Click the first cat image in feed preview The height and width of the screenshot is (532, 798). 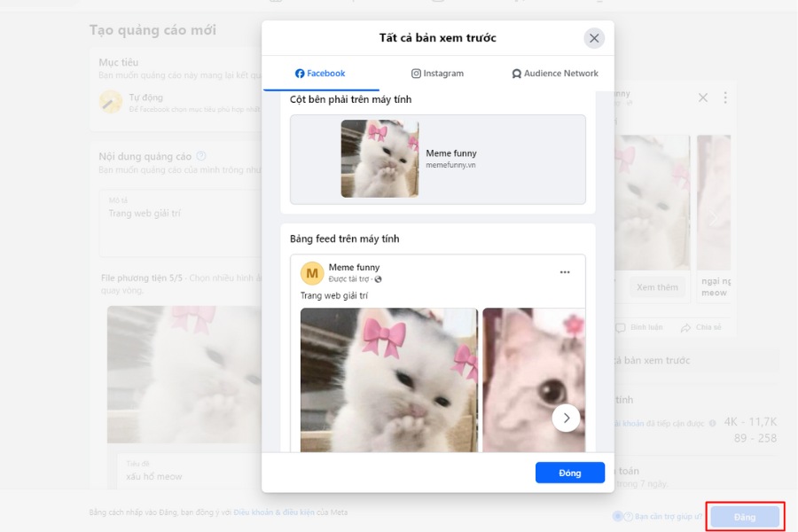pos(388,379)
